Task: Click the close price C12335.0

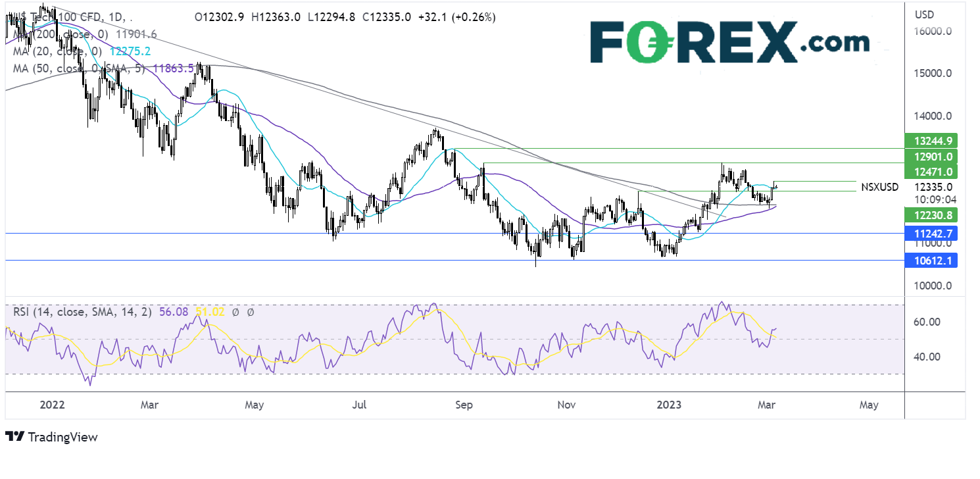Action: (x=385, y=18)
